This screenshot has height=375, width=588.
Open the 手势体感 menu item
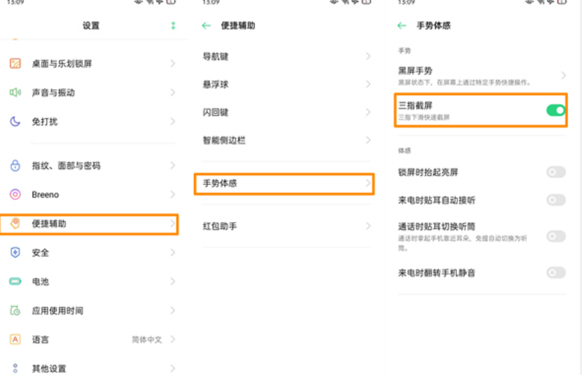click(284, 184)
